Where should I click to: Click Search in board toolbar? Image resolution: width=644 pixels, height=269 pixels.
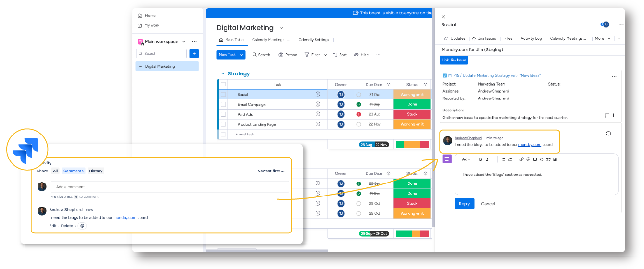click(261, 55)
